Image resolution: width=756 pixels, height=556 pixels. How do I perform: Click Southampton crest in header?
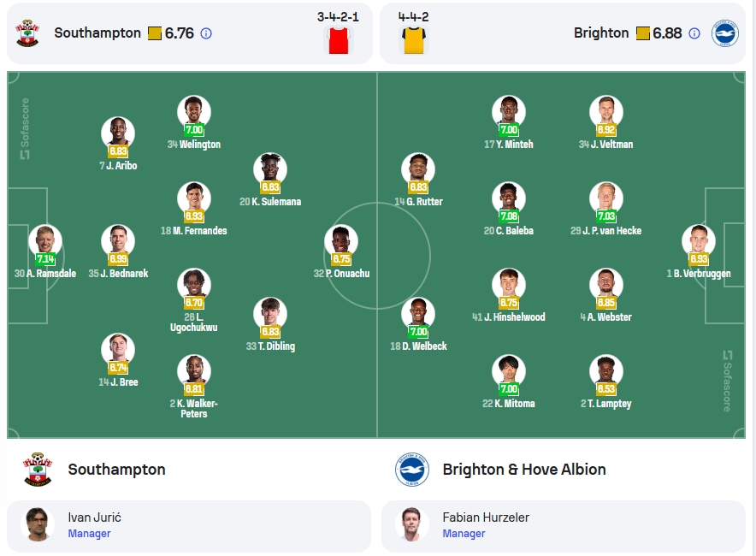coord(27,33)
